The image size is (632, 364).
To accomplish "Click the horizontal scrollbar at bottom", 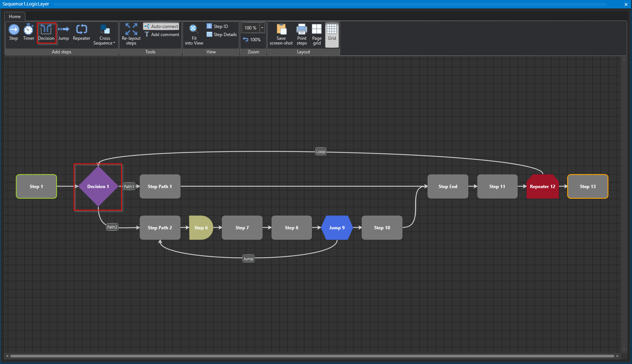I will point(312,356).
